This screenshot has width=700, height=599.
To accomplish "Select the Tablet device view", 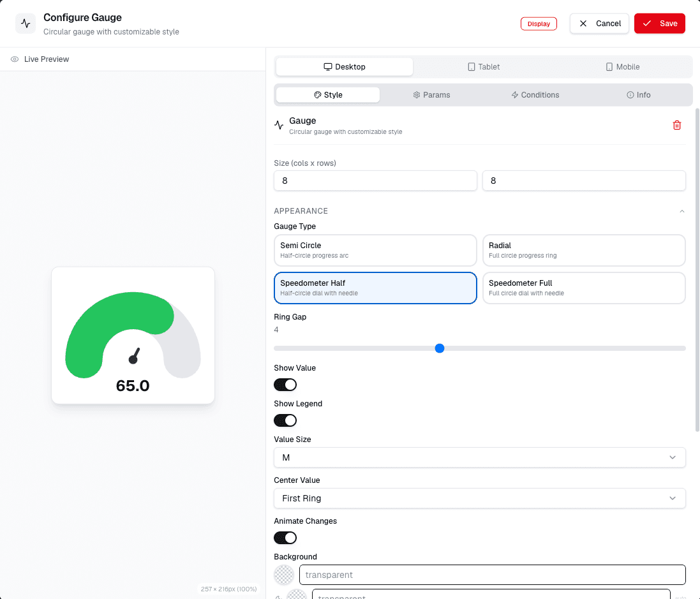I will pyautogui.click(x=484, y=66).
